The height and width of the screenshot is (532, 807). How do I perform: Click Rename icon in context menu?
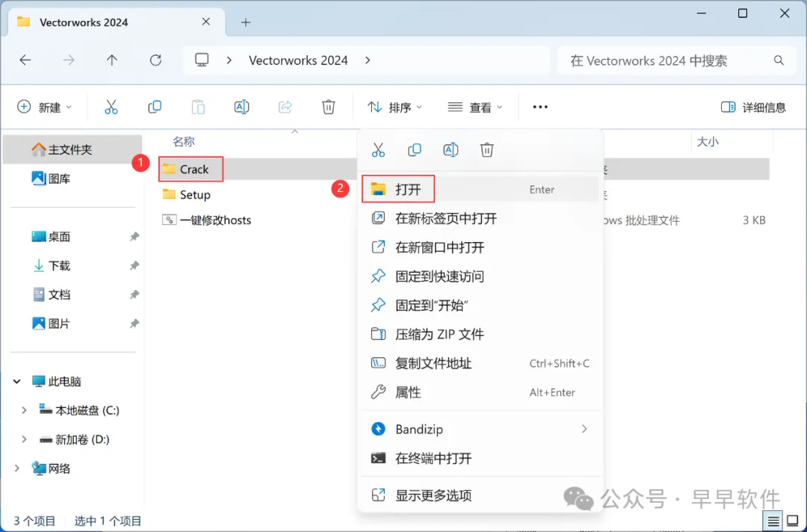451,149
